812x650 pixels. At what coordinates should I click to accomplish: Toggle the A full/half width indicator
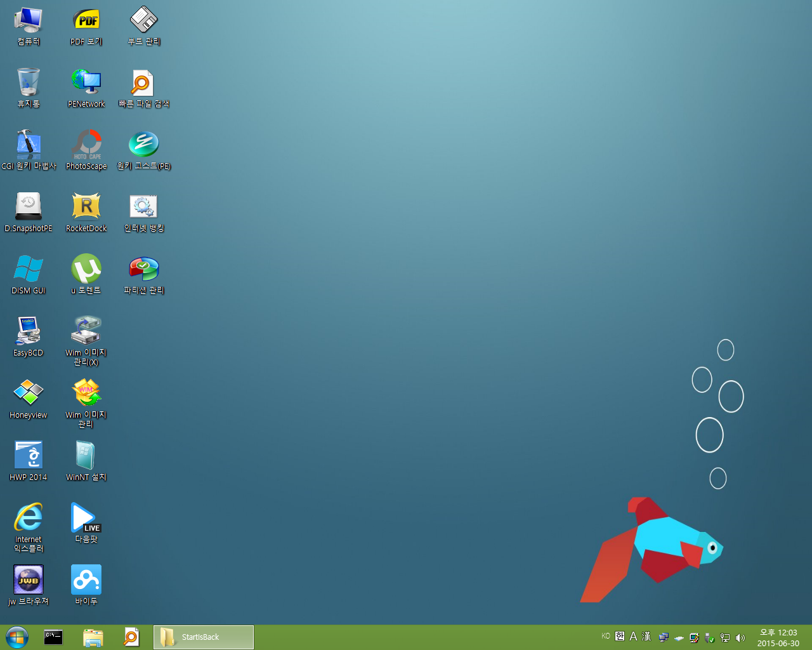633,637
